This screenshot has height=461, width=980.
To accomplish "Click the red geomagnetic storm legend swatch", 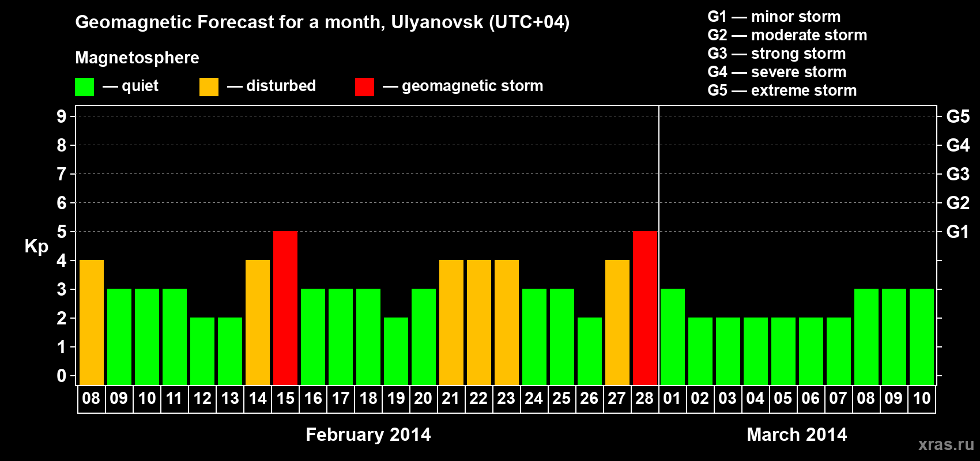I will [x=365, y=87].
